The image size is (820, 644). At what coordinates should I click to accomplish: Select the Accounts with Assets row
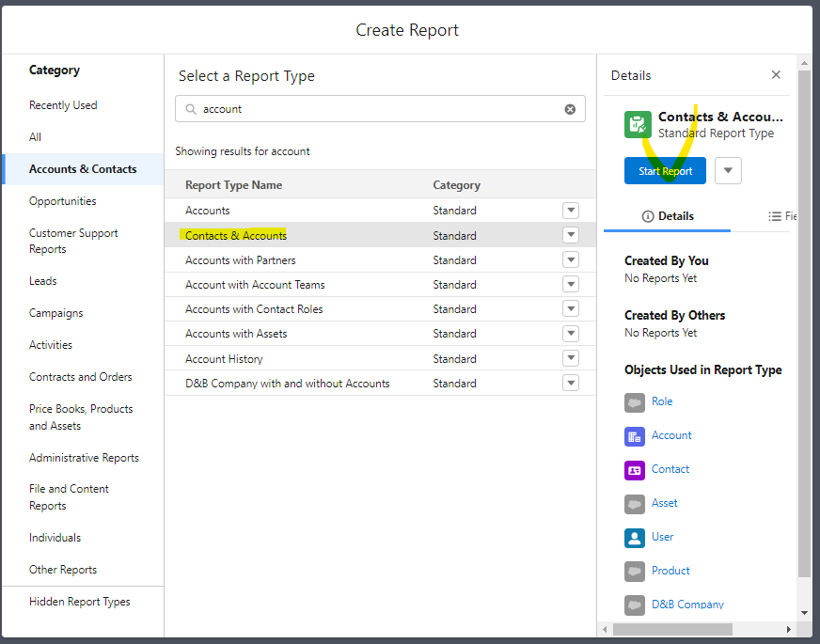click(x=236, y=334)
